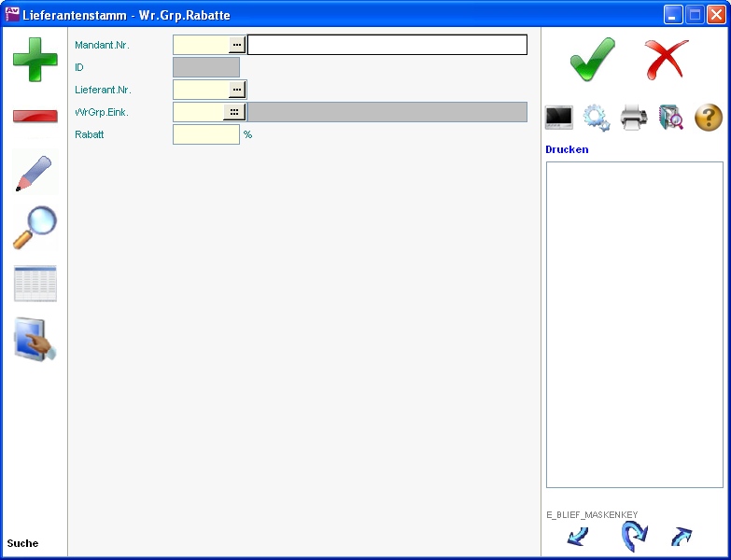Screen dimensions: 731x560
Task: Open Mandant.Nr. lookup ellipsis button
Action: click(x=237, y=45)
